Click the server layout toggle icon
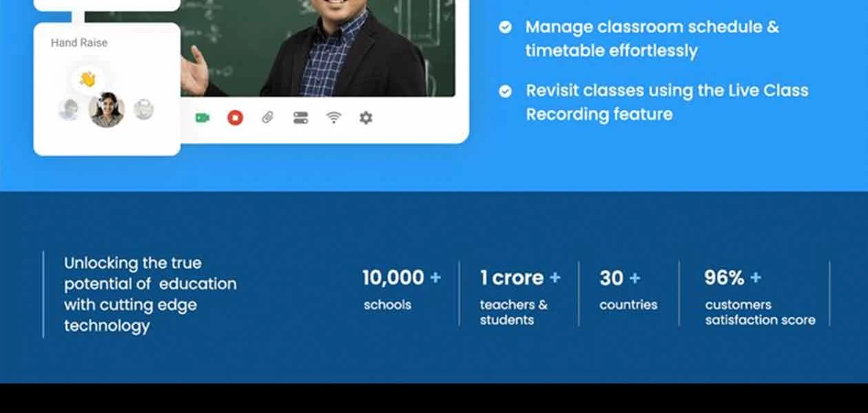This screenshot has height=413, width=868. pos(301,118)
